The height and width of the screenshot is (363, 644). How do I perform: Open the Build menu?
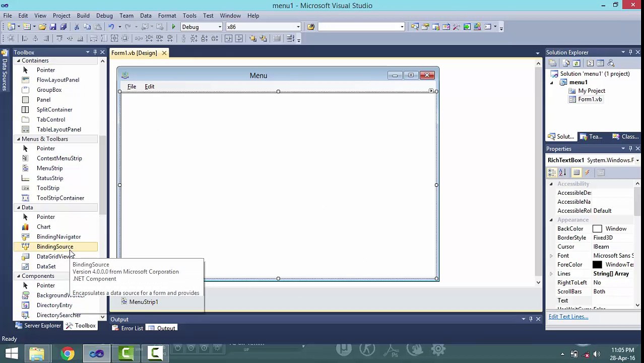click(x=83, y=16)
